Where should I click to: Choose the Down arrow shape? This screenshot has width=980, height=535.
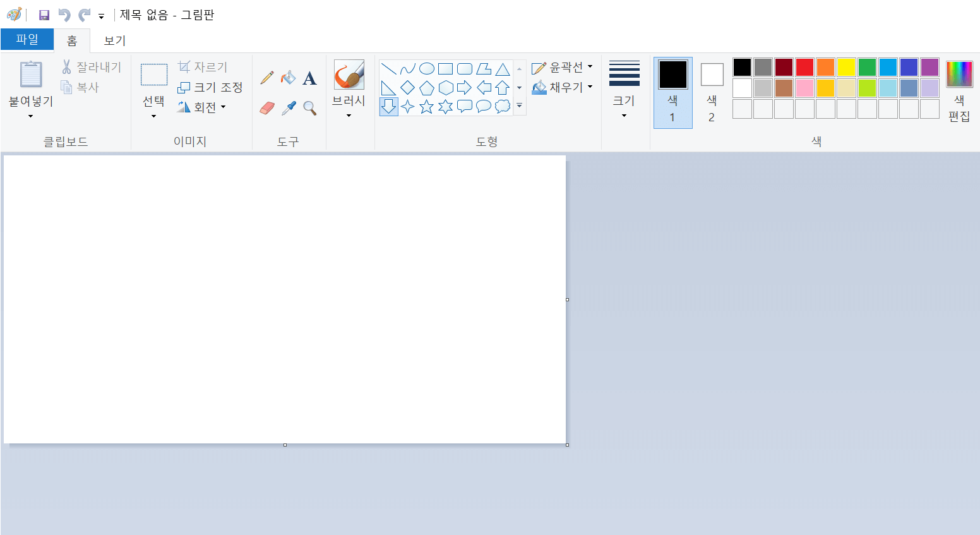389,107
